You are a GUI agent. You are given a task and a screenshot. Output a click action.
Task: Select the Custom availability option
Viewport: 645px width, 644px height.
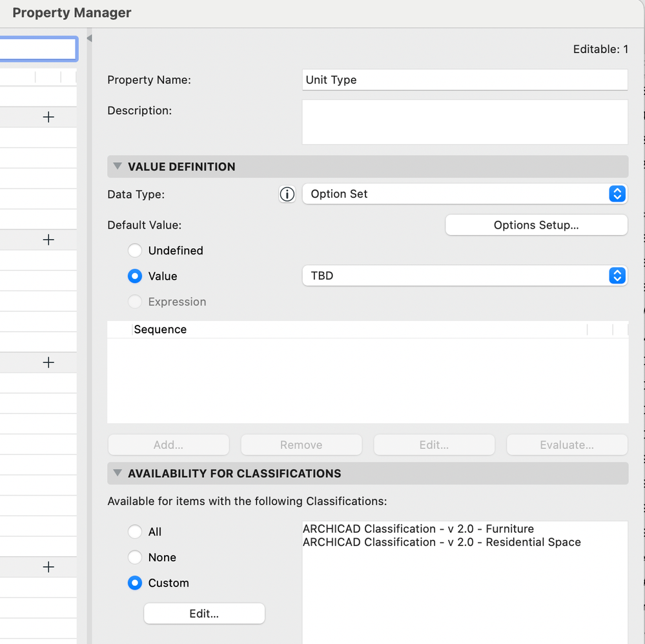click(135, 583)
